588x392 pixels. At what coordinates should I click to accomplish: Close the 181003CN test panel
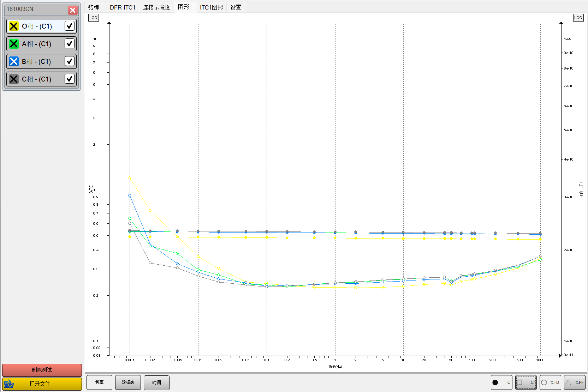click(73, 10)
